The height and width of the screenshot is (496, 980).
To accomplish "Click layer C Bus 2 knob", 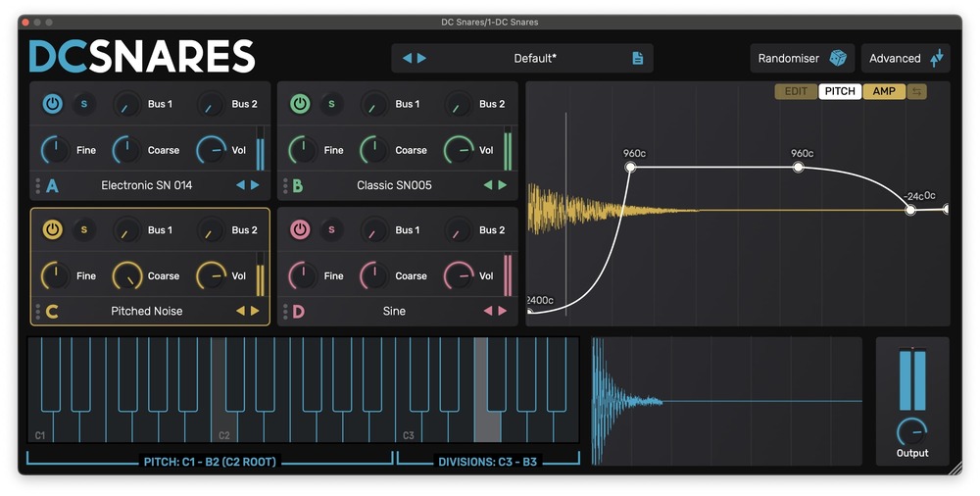I will (x=212, y=230).
